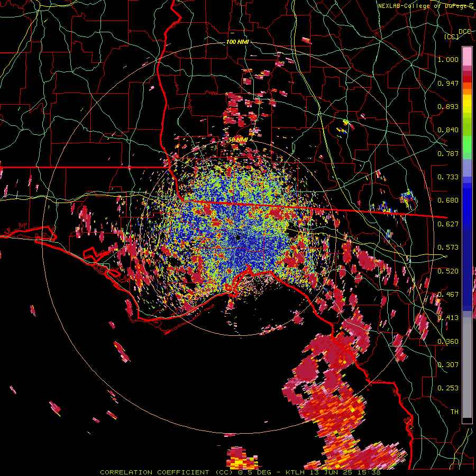The height and width of the screenshot is (476, 476).
Task: Select the 0.413 color scale value
Action: (448, 318)
